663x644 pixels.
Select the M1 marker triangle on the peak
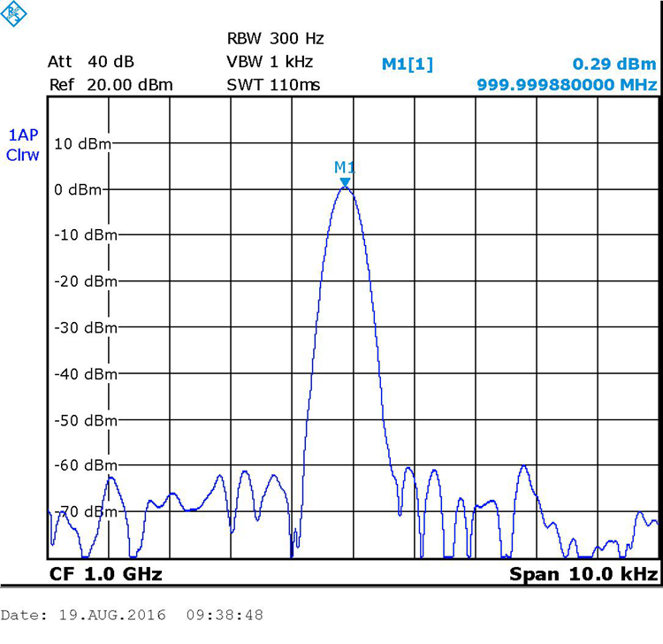[345, 182]
